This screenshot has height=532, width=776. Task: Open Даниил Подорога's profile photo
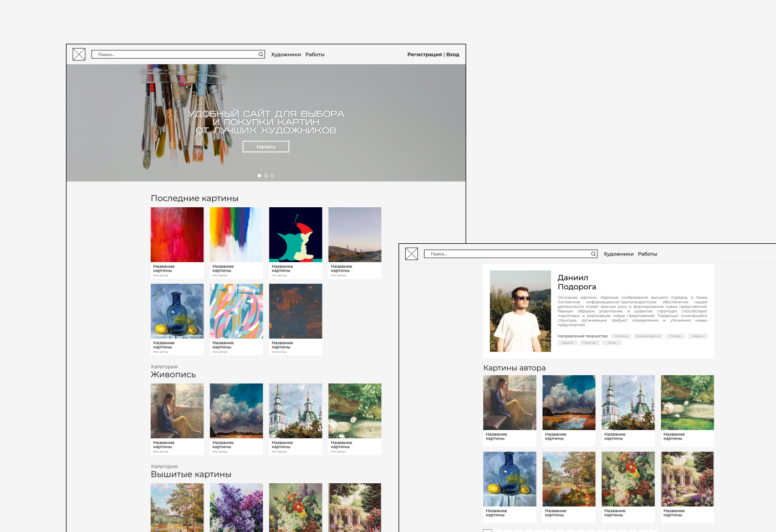tap(520, 311)
